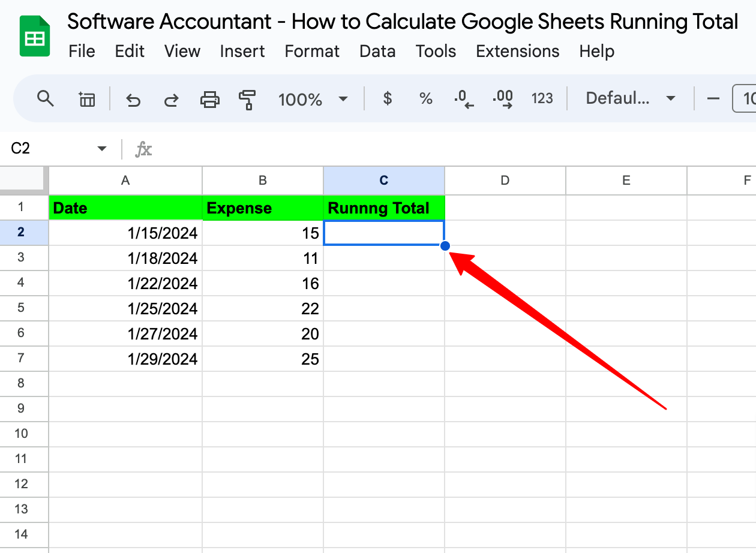Click the Runnng Total header cell
Screen dimensions: 756x553
click(384, 208)
